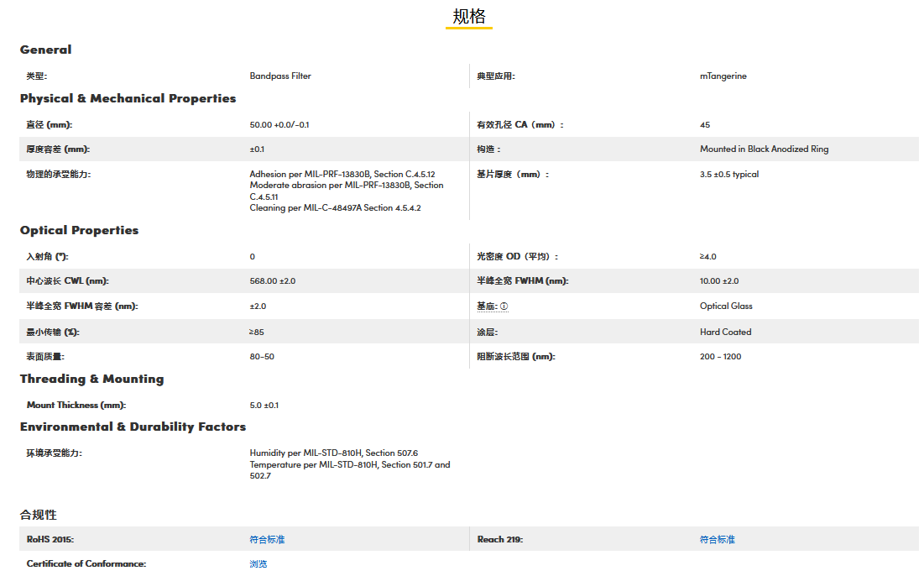Click the Threading & Mounting heading

click(x=91, y=379)
